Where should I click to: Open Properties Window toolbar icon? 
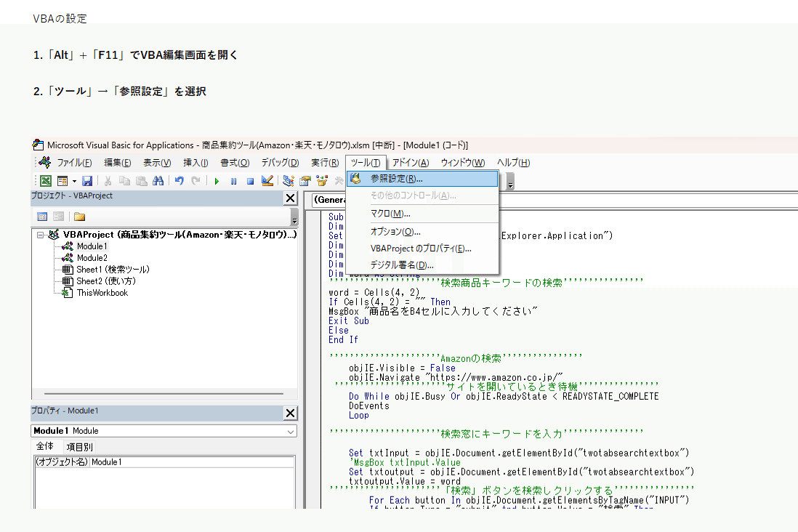pyautogui.click(x=305, y=181)
